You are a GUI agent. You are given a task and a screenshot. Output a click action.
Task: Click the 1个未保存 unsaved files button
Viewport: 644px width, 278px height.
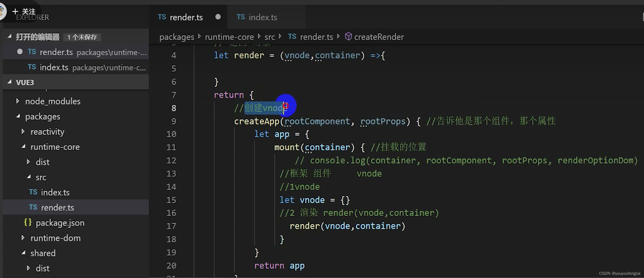pos(82,37)
